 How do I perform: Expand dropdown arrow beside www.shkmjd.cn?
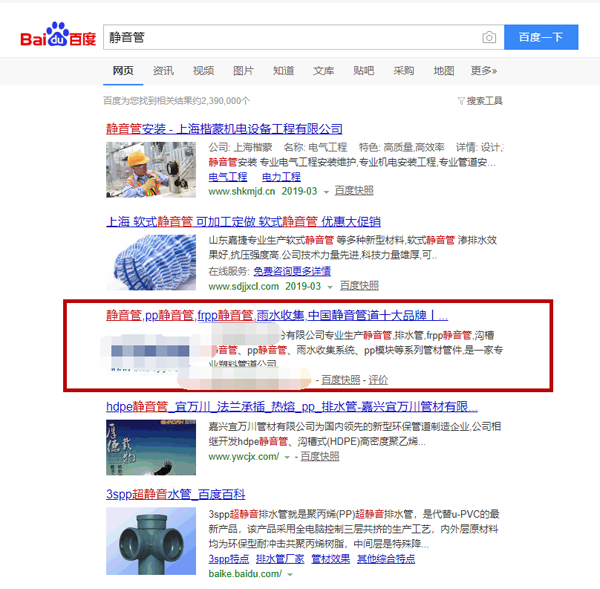pos(326,192)
